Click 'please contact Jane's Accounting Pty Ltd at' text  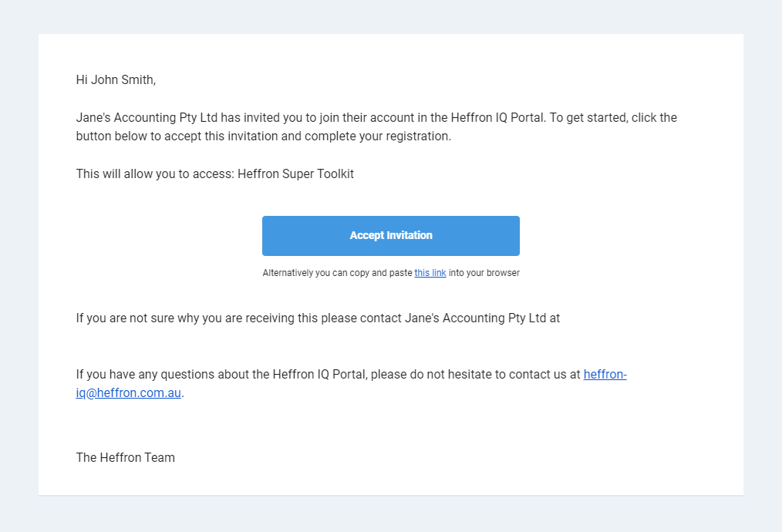(440, 318)
